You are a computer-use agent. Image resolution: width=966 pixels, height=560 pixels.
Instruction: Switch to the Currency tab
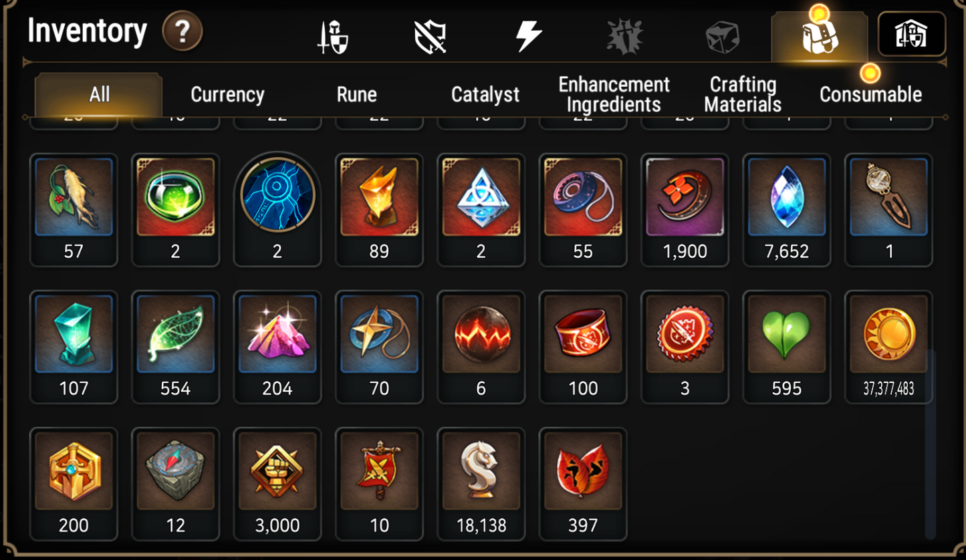click(x=227, y=95)
